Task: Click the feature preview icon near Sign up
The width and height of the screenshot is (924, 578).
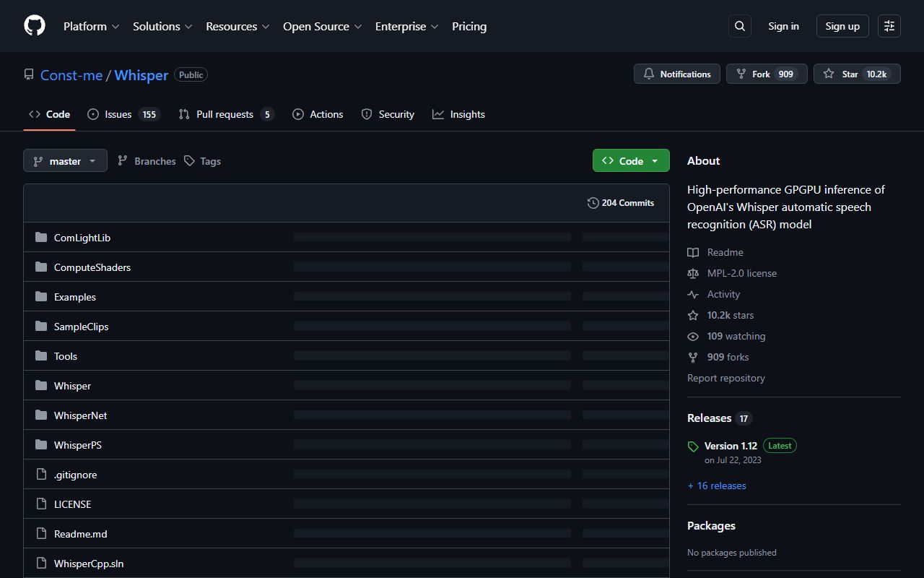Action: pos(889,26)
